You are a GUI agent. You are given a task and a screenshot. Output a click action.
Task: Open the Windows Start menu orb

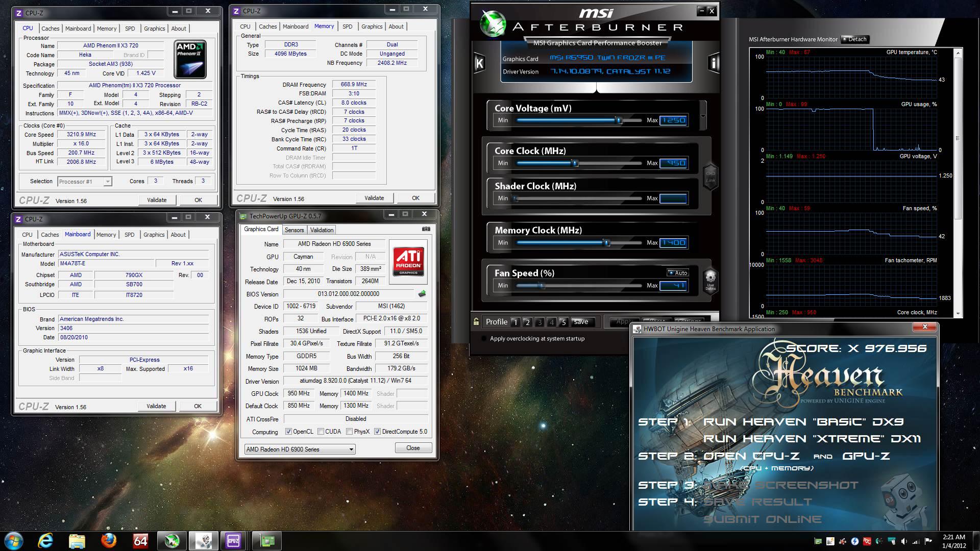(14, 541)
